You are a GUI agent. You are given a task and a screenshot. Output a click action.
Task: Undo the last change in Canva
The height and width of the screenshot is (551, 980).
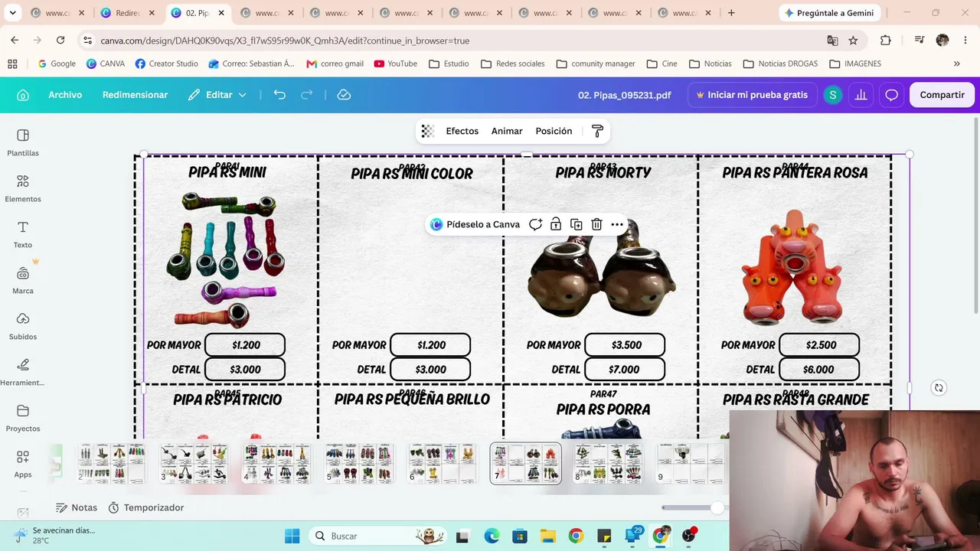(279, 95)
